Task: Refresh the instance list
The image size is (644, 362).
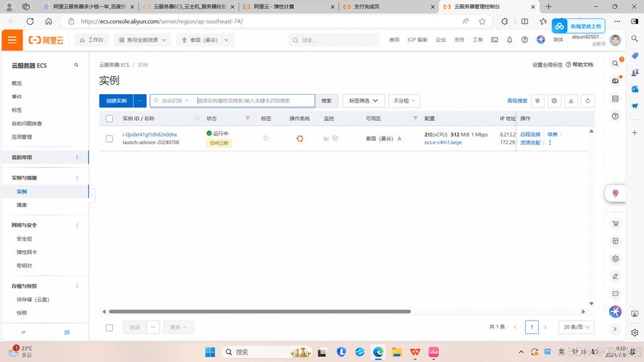Action: click(587, 101)
